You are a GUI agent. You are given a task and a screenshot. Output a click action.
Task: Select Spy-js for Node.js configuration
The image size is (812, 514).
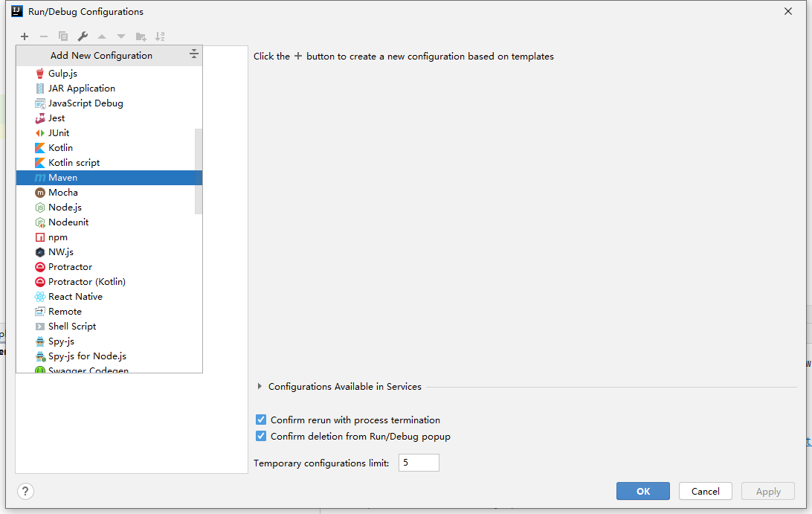point(109,356)
